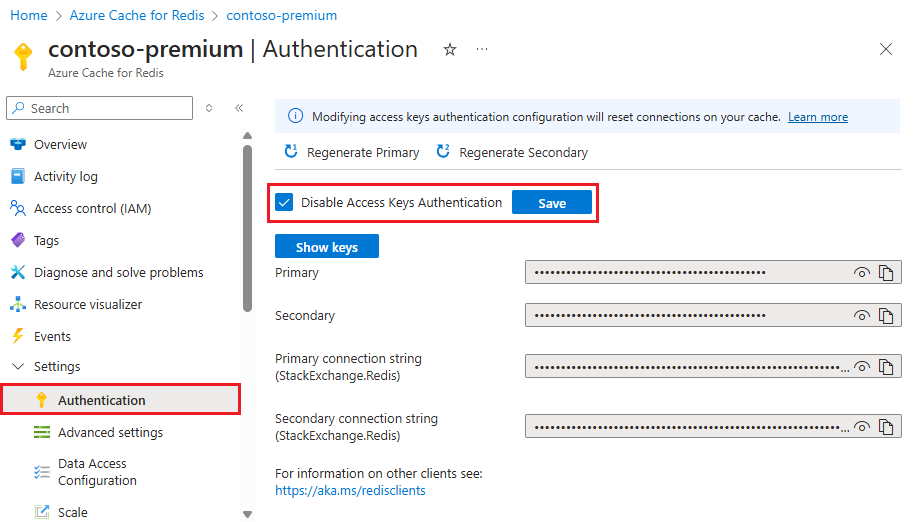Reveal the Primary key with eye icon

pyautogui.click(x=861, y=273)
